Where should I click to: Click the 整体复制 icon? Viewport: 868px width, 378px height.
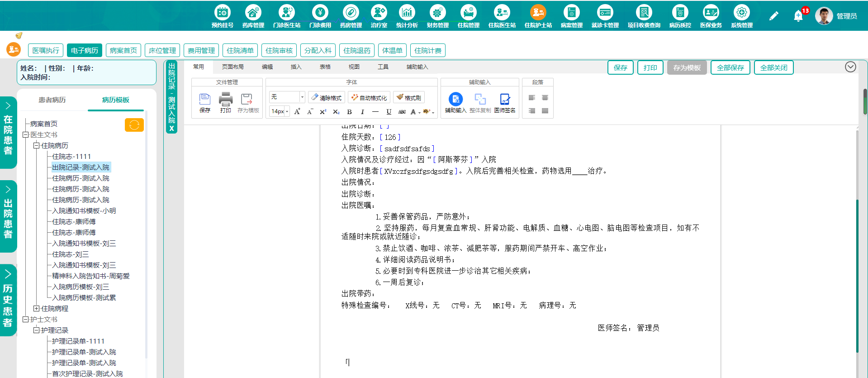coord(480,103)
